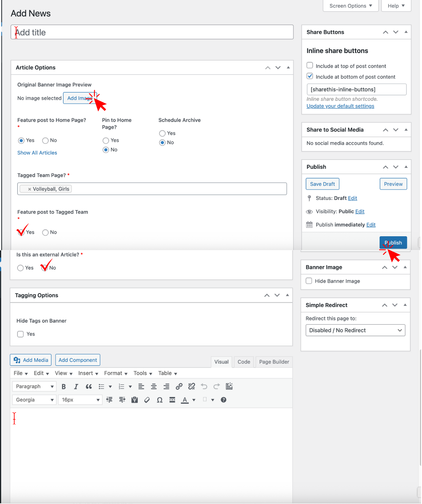Toggle bold formatting in the editor

click(x=64, y=387)
